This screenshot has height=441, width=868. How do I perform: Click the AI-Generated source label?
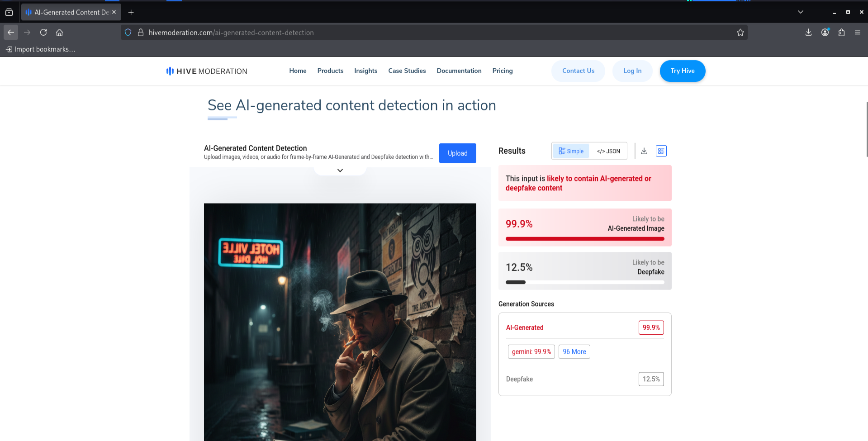coord(525,327)
